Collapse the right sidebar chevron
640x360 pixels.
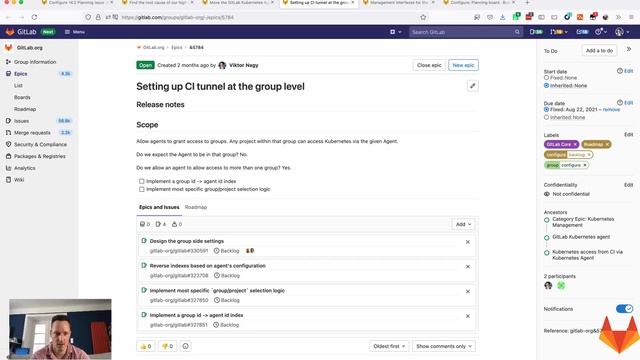click(629, 49)
